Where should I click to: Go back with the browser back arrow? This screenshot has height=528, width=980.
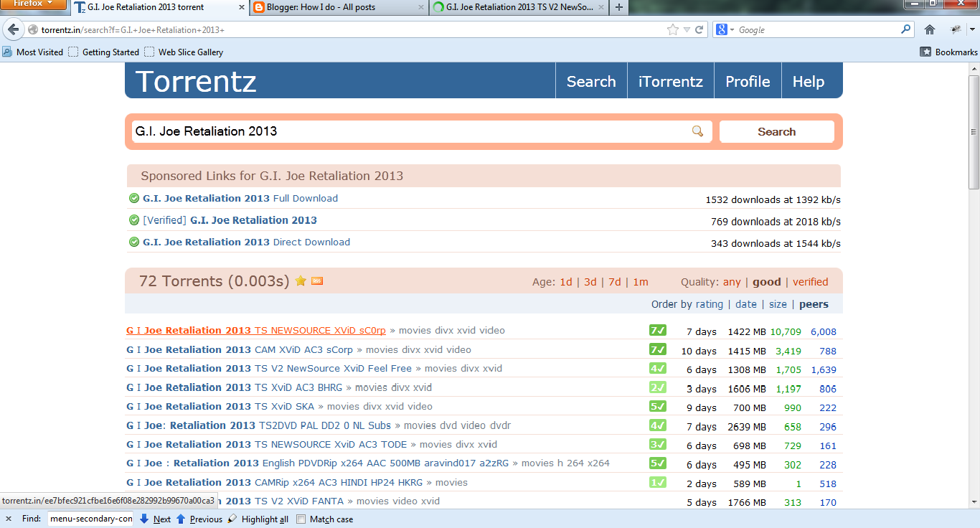(13, 30)
